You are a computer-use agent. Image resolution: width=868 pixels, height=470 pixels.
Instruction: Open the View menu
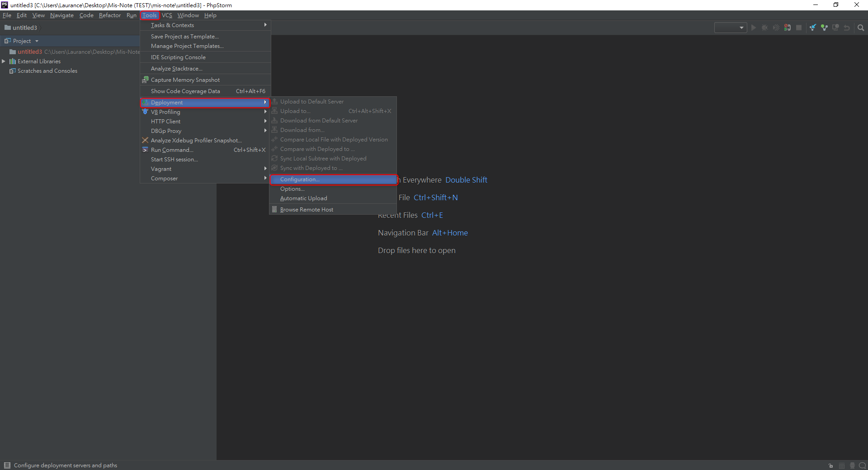38,15
